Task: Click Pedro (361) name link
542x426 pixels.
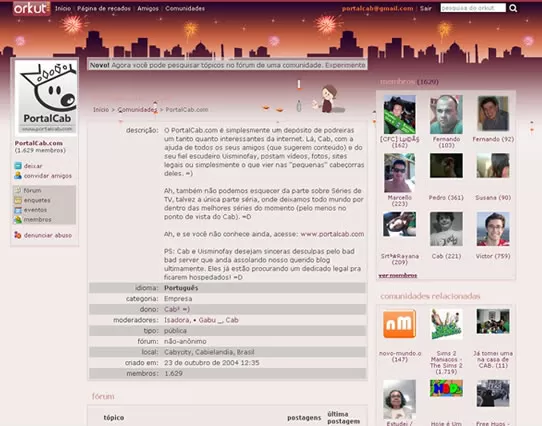Action: 446,198
